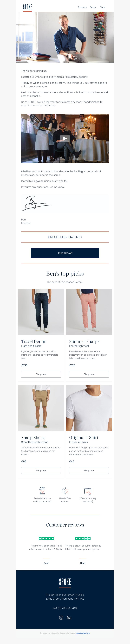The width and height of the screenshot is (130, 644).
Task: Open the Denim navigation link
Action: point(93,7)
